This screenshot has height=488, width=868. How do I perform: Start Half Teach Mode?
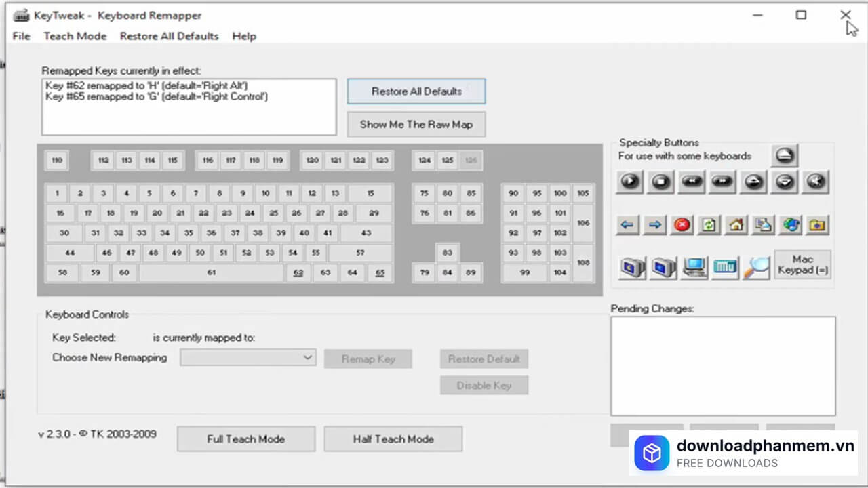393,439
